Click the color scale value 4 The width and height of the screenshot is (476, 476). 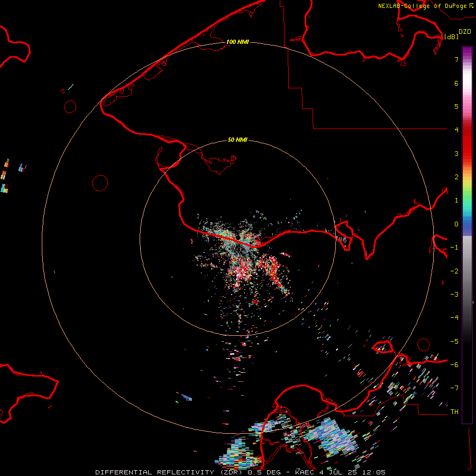(x=456, y=130)
